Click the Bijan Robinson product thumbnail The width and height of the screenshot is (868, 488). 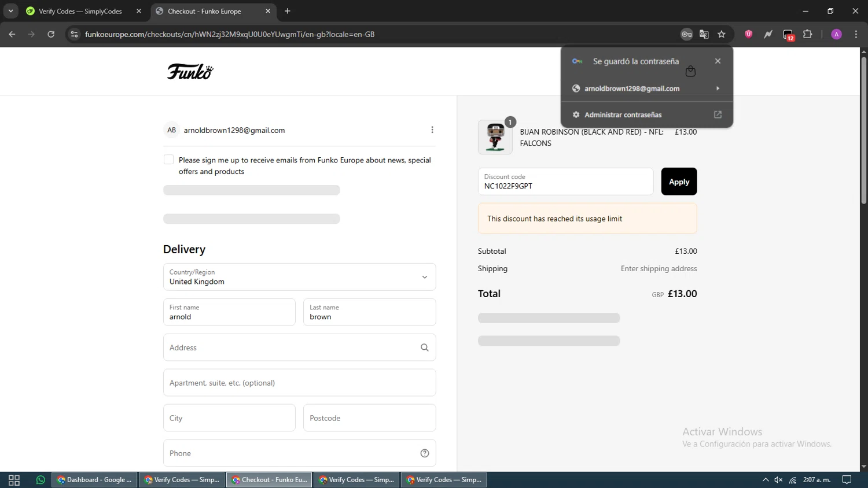pyautogui.click(x=495, y=138)
